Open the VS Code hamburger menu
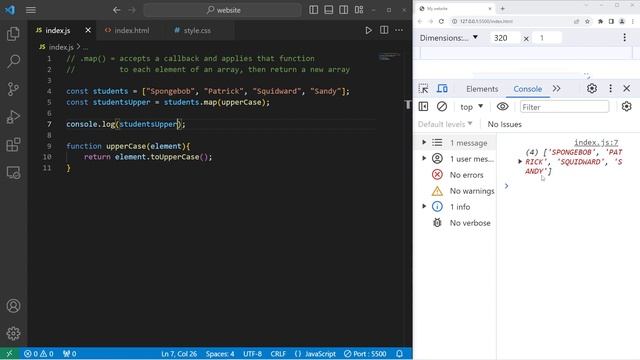Viewport: 640px width, 360px height. pos(31,10)
